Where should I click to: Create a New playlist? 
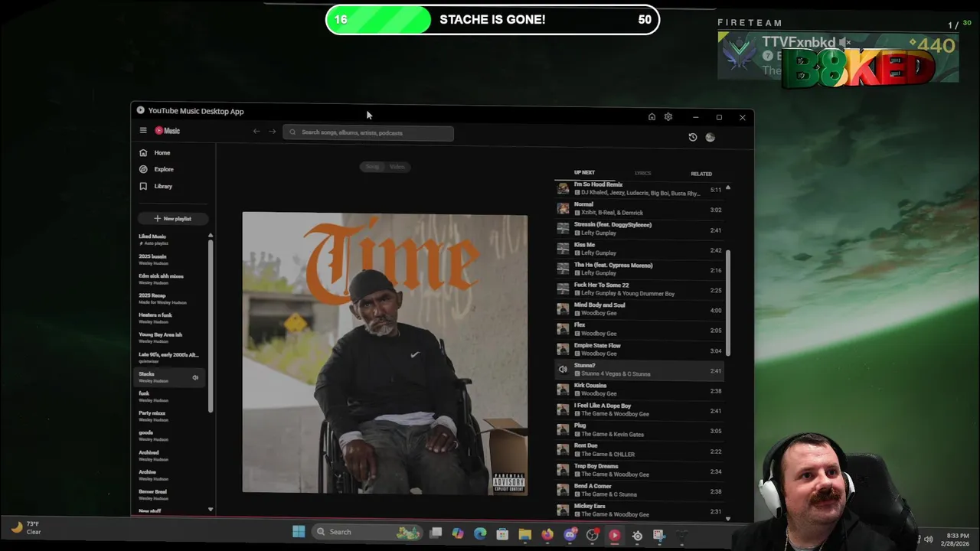[172, 219]
